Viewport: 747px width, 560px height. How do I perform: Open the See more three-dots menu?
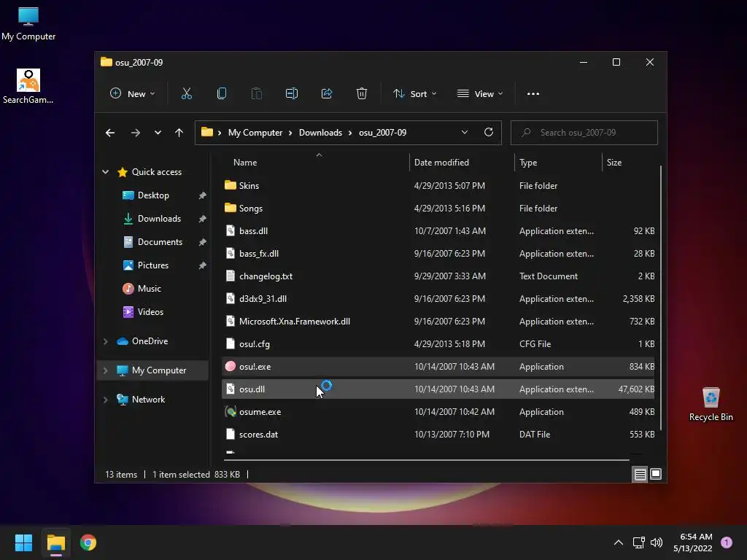[x=533, y=94]
